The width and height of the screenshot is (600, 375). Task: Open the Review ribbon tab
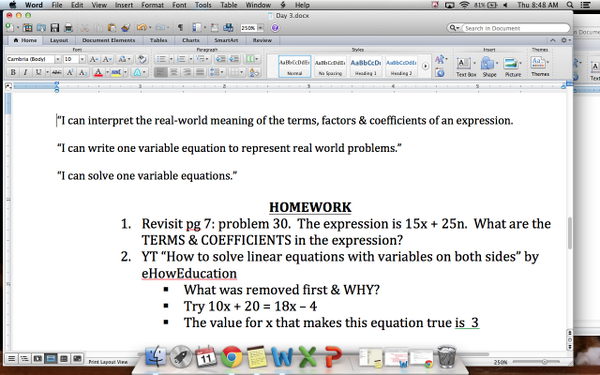(262, 40)
